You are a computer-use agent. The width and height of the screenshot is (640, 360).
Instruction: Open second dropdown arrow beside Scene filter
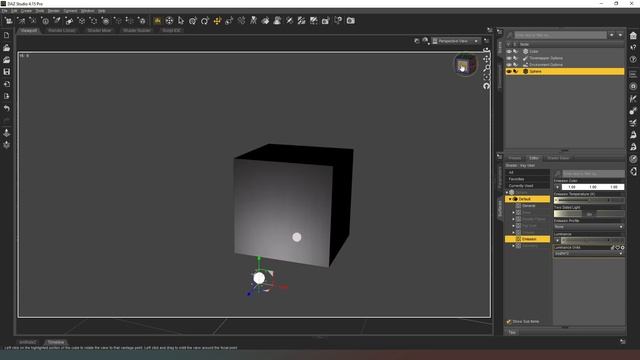coord(620,35)
